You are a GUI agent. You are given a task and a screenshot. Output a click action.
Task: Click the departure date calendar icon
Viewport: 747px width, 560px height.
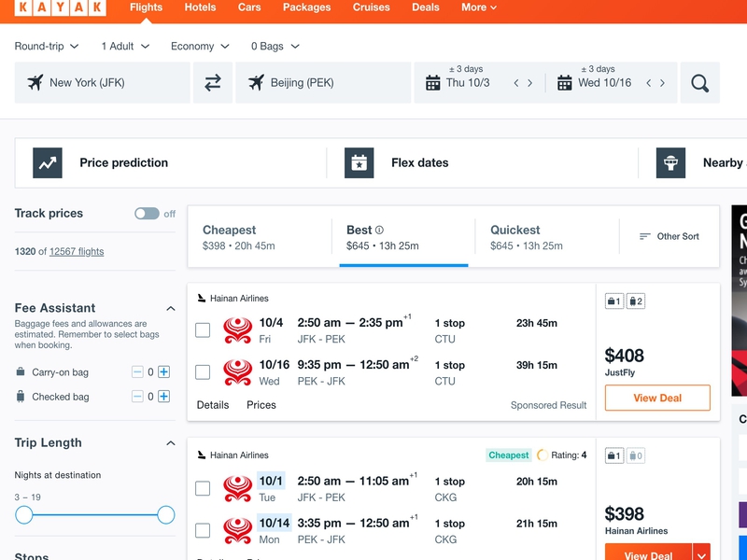tap(432, 83)
